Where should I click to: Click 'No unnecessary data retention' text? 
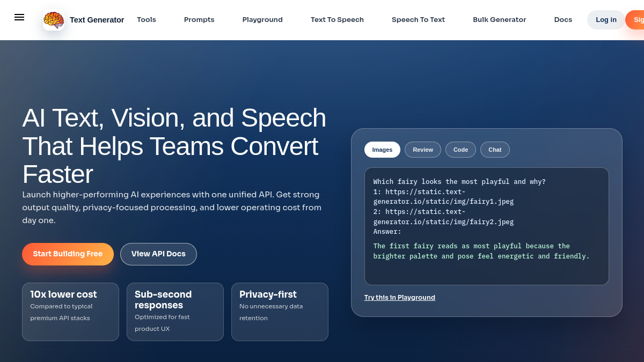tap(271, 312)
